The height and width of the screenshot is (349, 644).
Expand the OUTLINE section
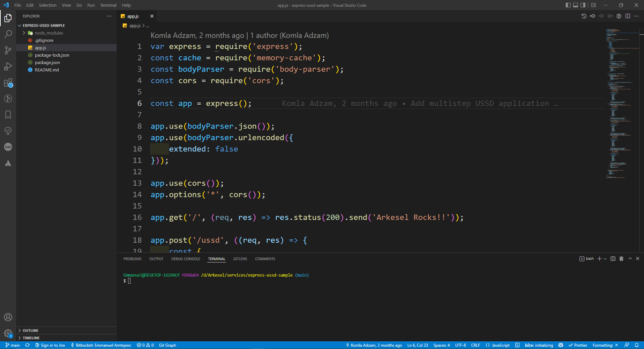[x=30, y=331]
